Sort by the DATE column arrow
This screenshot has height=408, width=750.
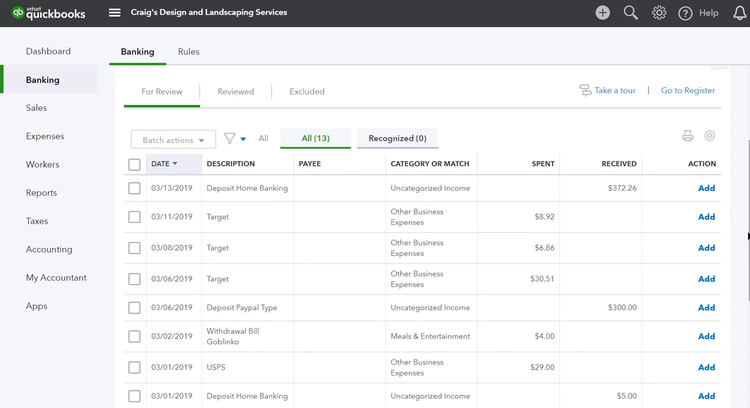175,164
